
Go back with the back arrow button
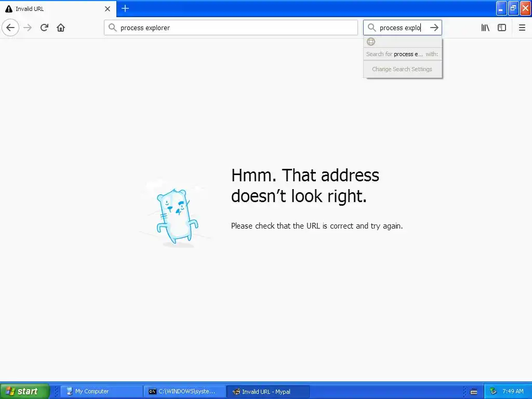coord(10,28)
